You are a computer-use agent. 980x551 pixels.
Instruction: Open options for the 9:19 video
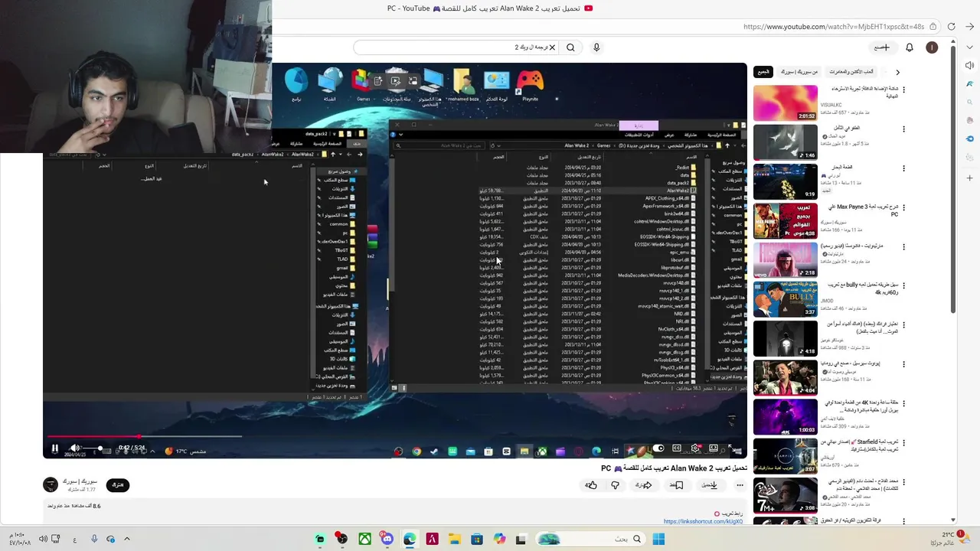tap(903, 168)
